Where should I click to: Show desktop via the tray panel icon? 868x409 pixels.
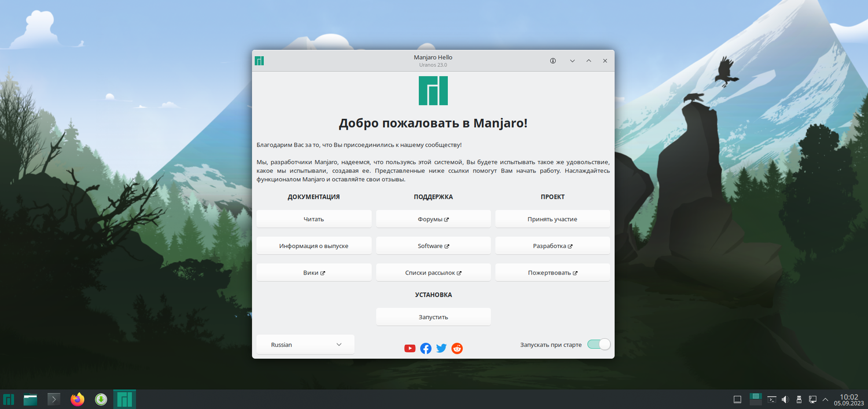coord(737,399)
